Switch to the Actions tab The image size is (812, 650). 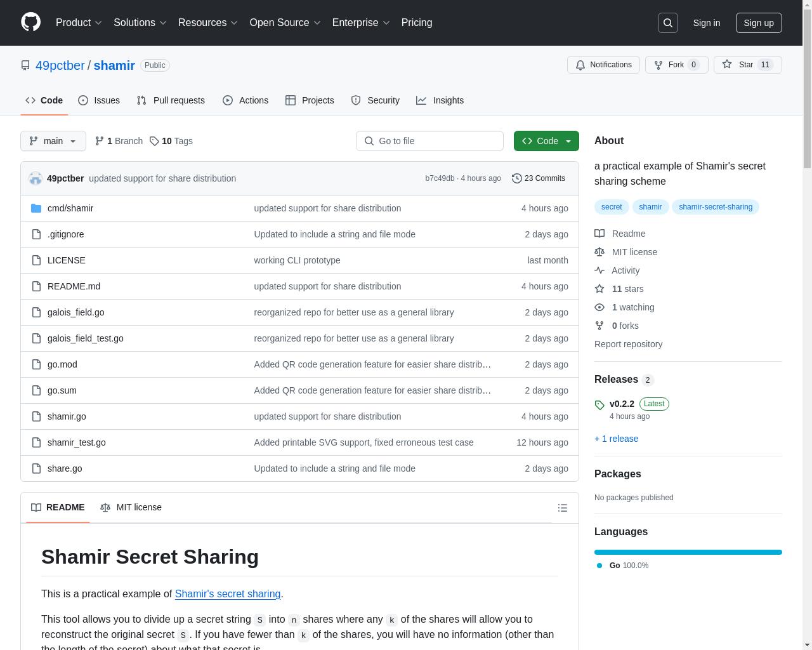pyautogui.click(x=246, y=100)
